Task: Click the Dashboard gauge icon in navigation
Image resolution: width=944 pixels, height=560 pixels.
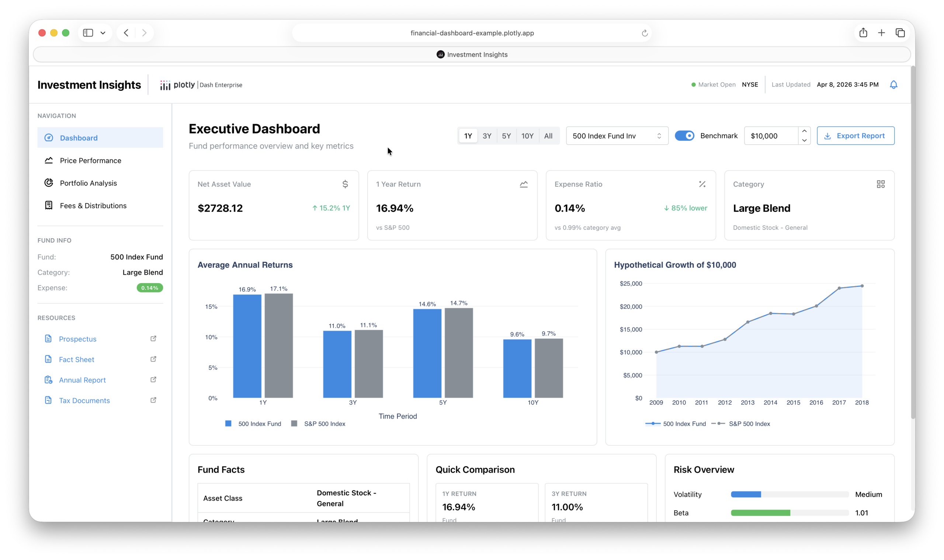Action: point(49,138)
